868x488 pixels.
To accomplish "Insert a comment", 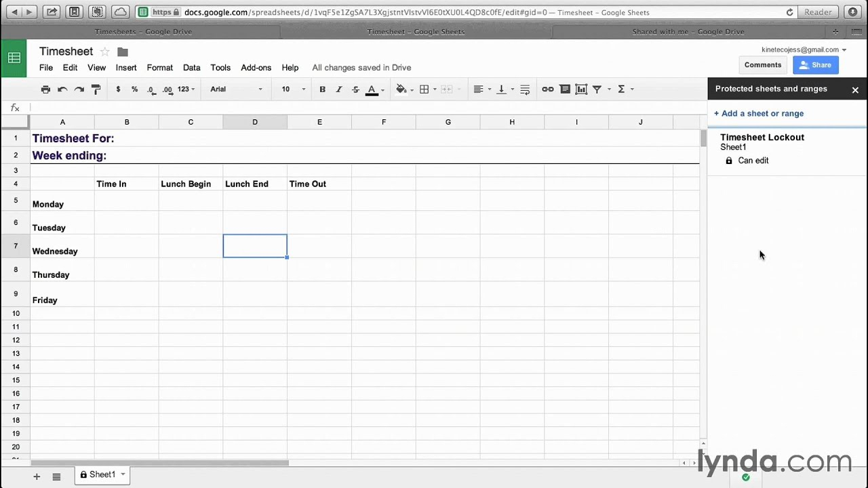I will click(566, 89).
